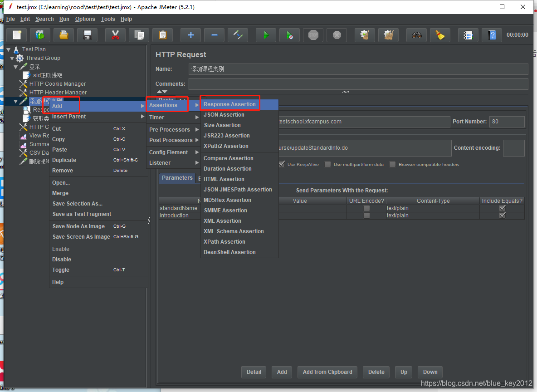Screen dimensions: 537x392
Task: Toggle Use multipart/form-data checkbox
Action: (328, 164)
